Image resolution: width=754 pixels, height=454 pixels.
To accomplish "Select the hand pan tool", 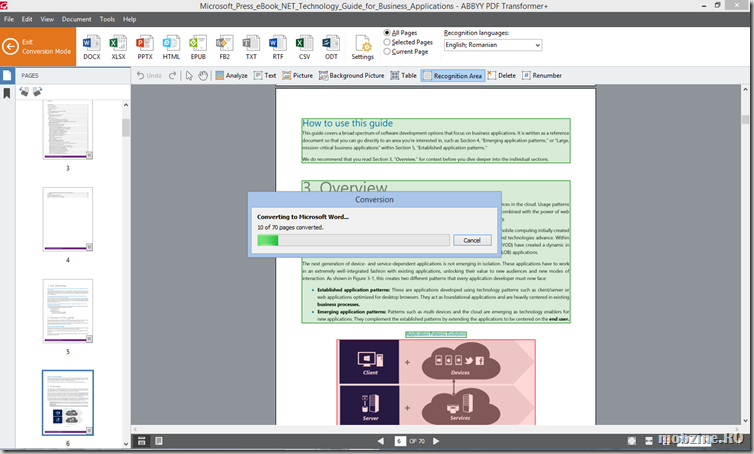I will click(203, 76).
